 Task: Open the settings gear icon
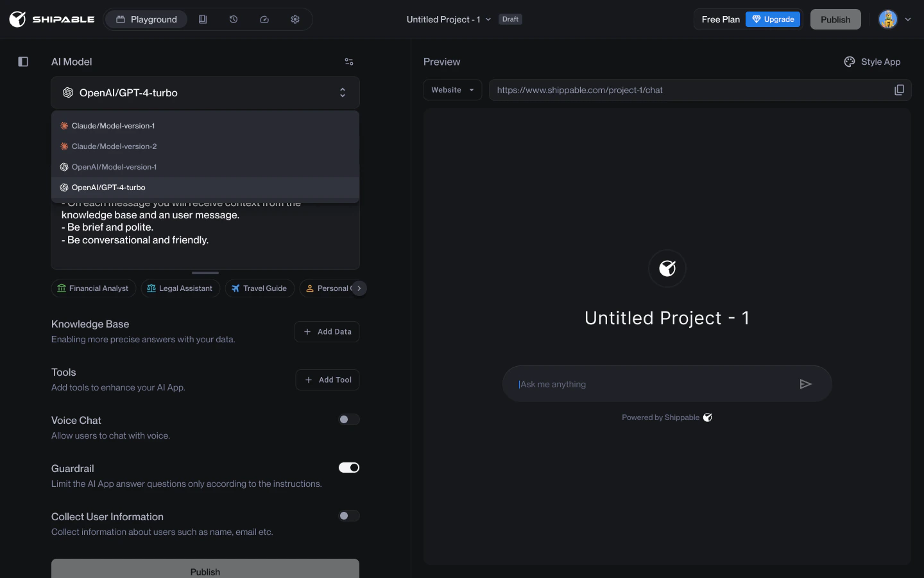click(x=295, y=19)
